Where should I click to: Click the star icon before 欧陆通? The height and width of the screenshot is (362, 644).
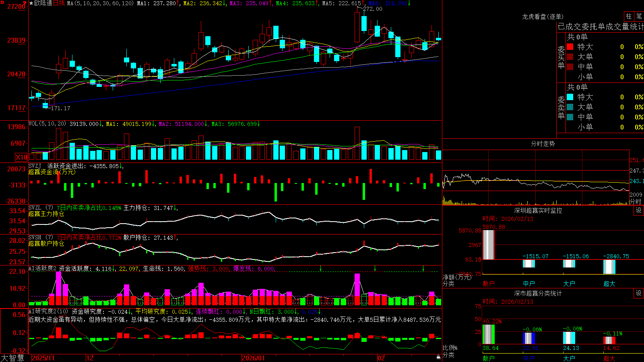click(x=31, y=3)
